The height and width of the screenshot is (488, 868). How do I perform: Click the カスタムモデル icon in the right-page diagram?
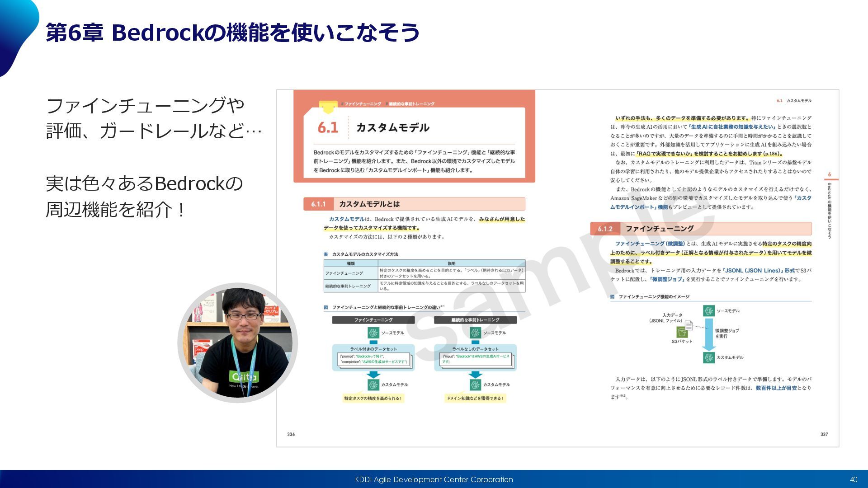708,357
